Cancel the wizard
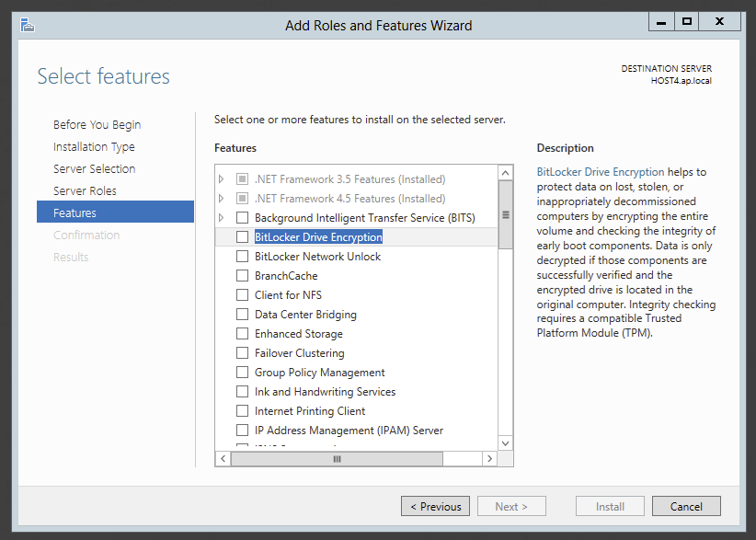 [686, 506]
